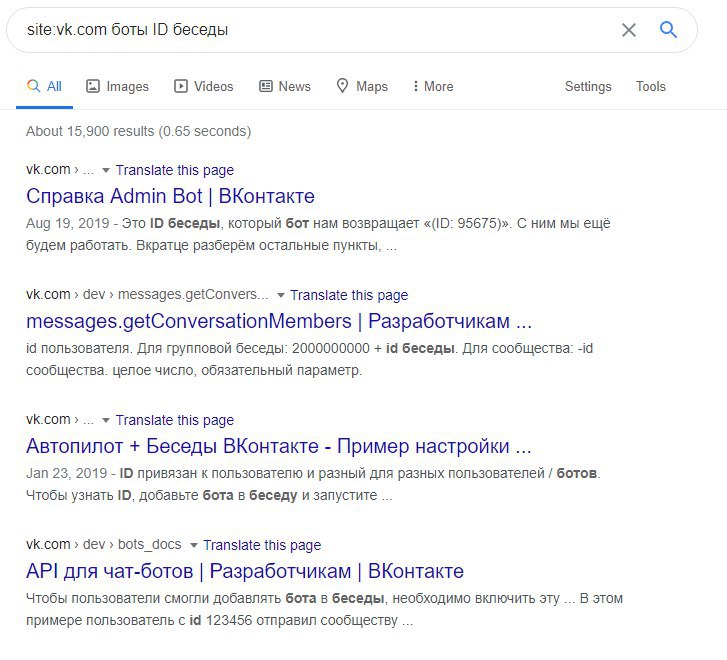Open Автопилот + Беседы ВКонтакте result

pos(279,446)
